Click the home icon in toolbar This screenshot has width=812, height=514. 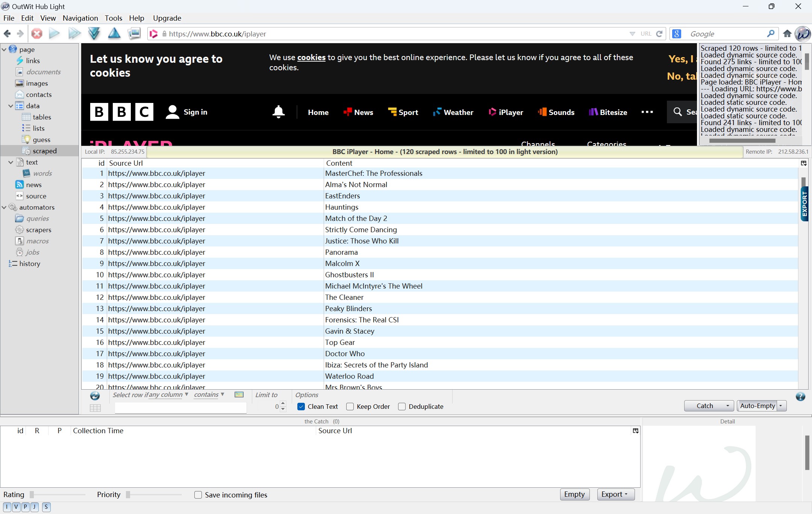787,34
